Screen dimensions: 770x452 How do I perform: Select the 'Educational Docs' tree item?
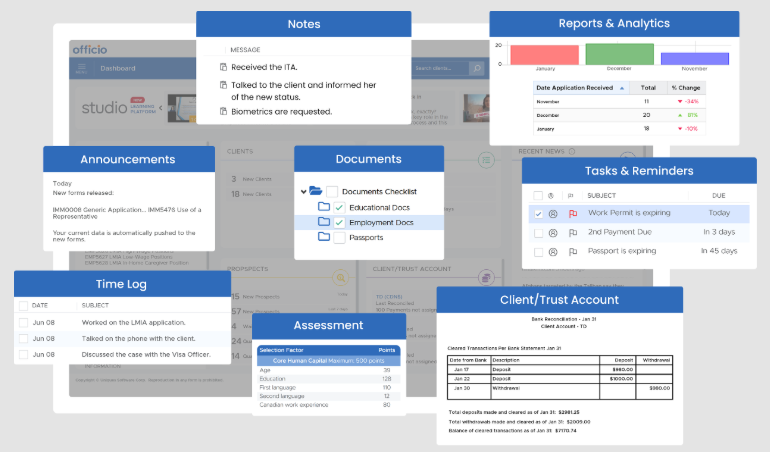379,207
